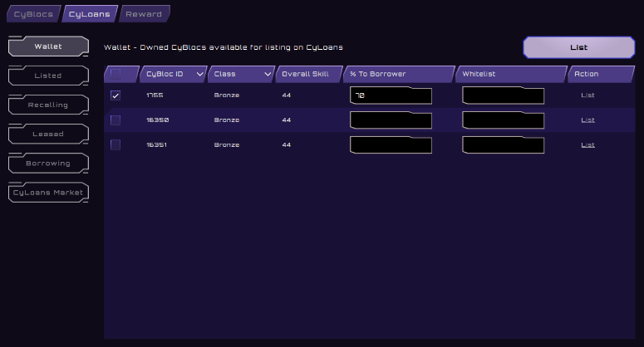Viewport: 644px width, 347px height.
Task: Open the Class column dropdown
Action: pos(268,74)
